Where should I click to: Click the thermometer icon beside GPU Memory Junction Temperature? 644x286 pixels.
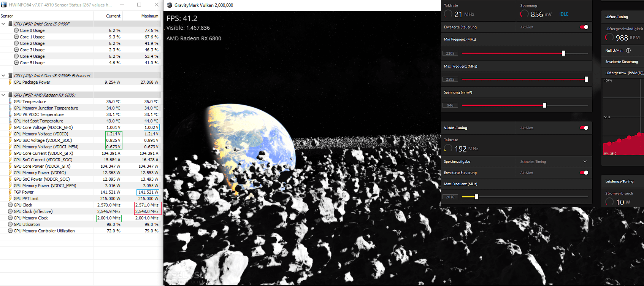10,108
